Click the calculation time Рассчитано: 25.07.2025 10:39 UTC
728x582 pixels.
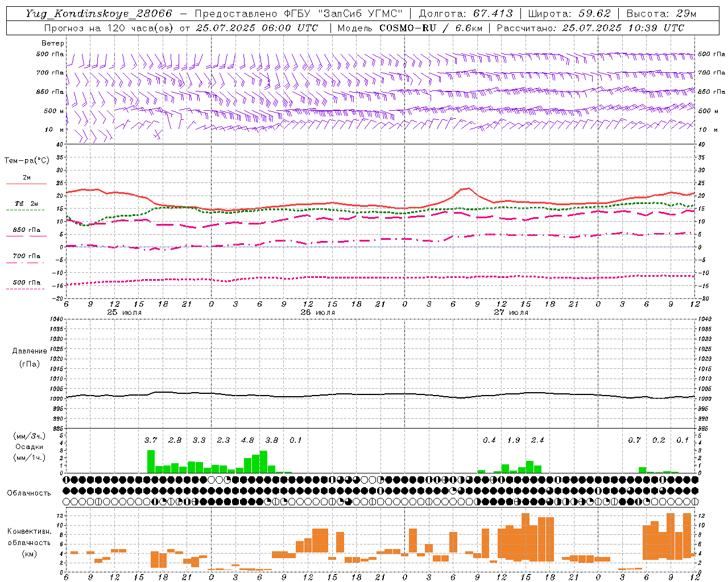[590, 28]
